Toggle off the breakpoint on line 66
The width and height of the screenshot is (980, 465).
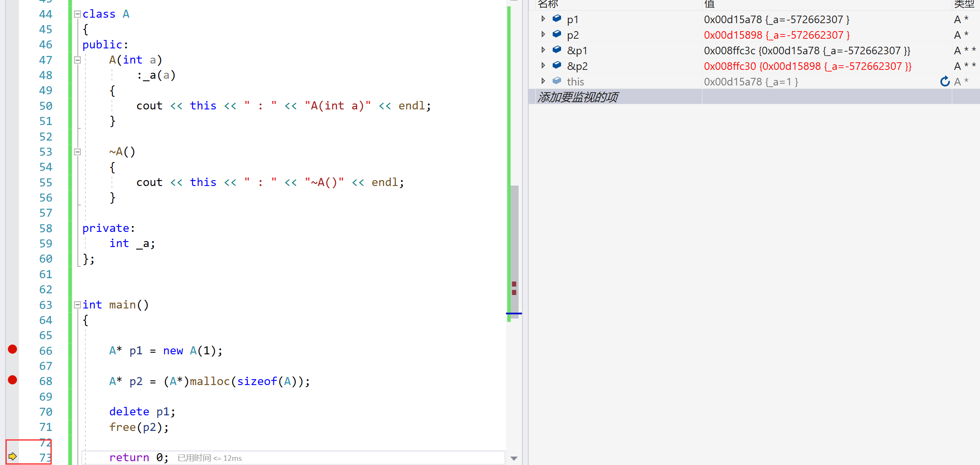[13, 349]
